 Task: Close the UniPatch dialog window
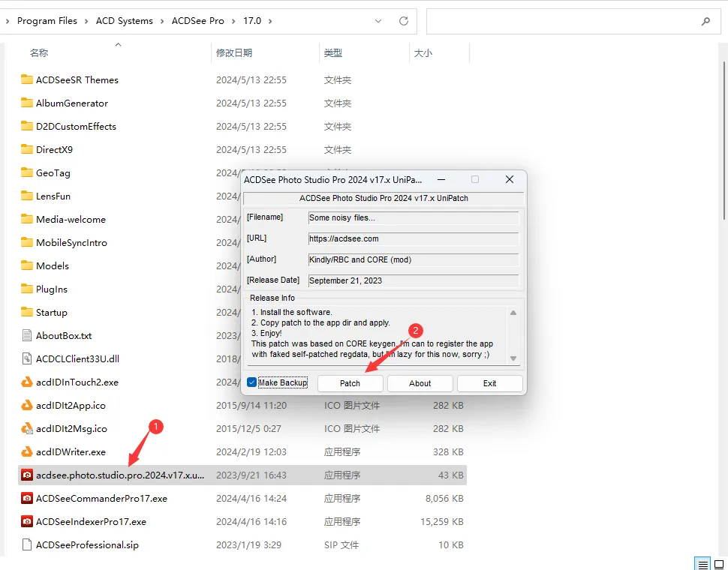point(510,179)
